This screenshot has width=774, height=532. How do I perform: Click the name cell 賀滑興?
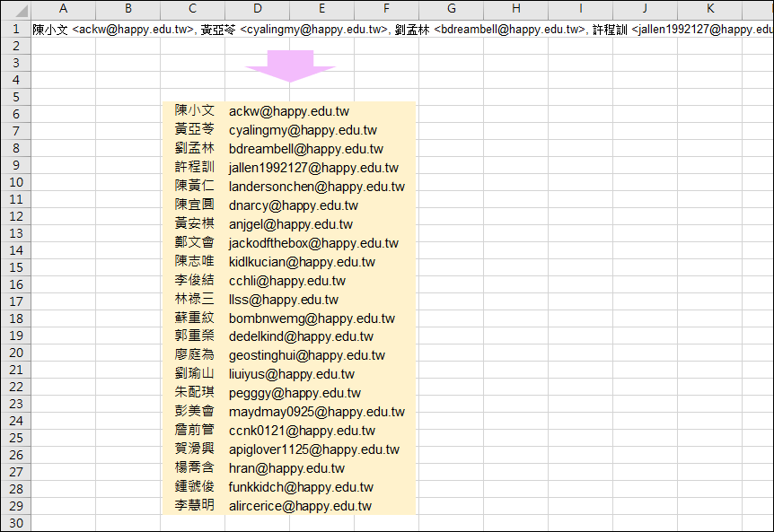click(195, 448)
